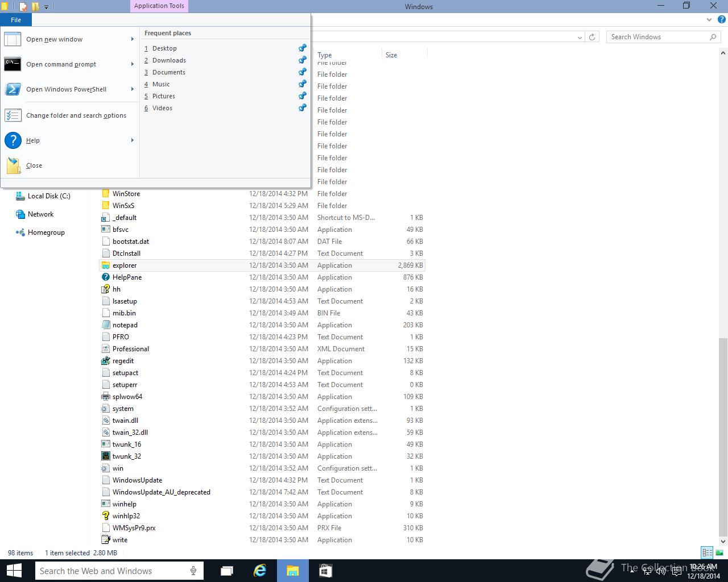Expand Open new window submenu arrow

(x=133, y=39)
